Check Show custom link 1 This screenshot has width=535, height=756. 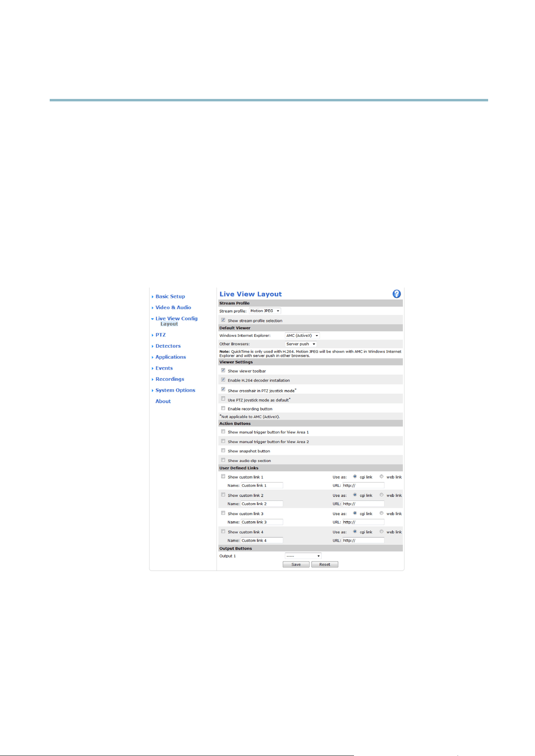[x=223, y=477]
